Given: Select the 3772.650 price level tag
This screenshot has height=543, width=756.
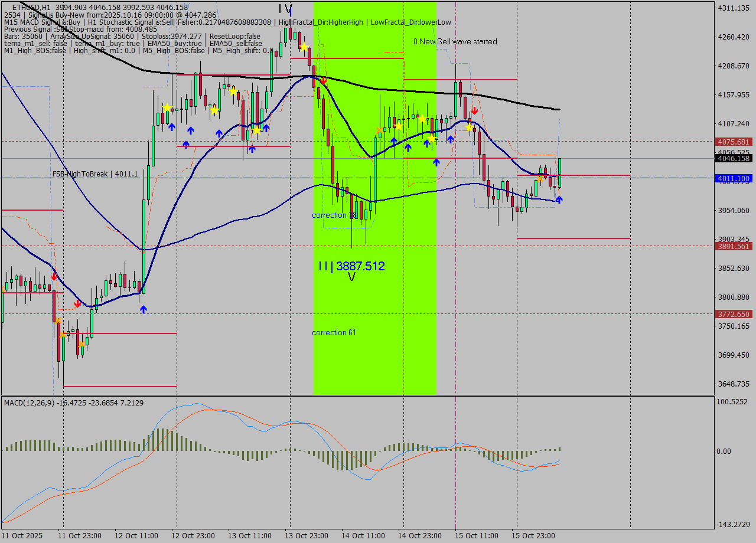Looking at the screenshot, I should pos(733,314).
